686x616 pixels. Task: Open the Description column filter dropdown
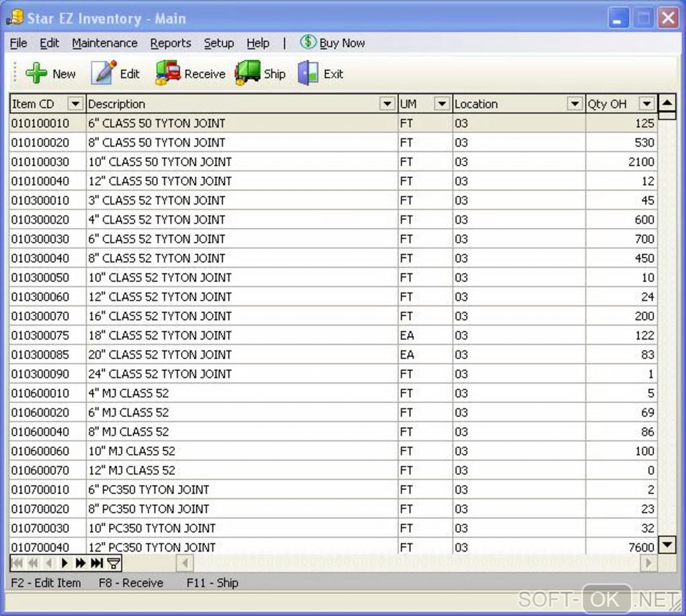[x=387, y=104]
